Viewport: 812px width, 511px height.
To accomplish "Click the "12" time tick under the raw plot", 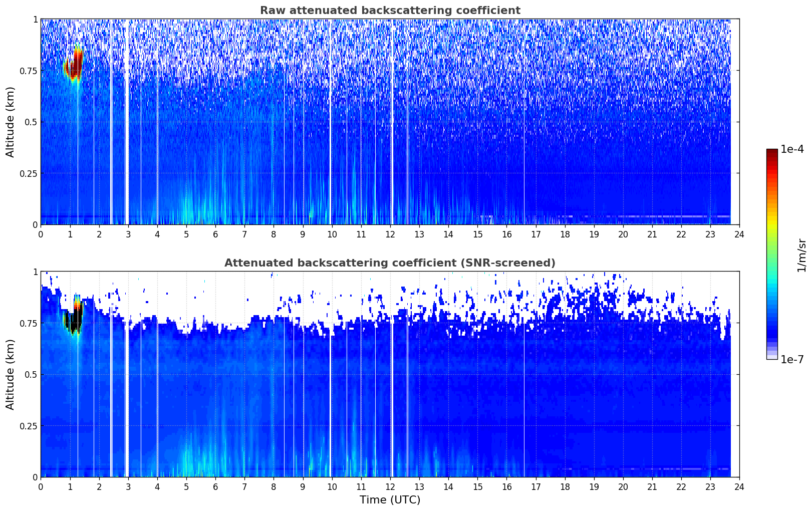I will [x=390, y=234].
